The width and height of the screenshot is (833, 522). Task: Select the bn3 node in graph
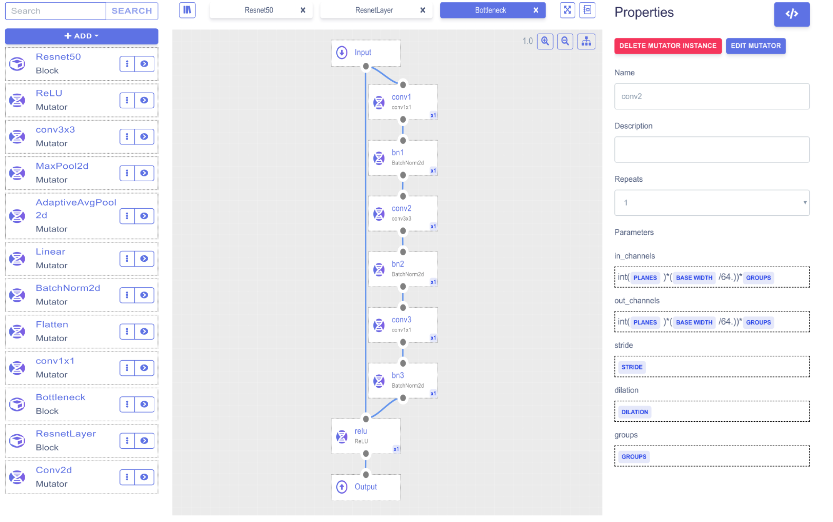[403, 381]
